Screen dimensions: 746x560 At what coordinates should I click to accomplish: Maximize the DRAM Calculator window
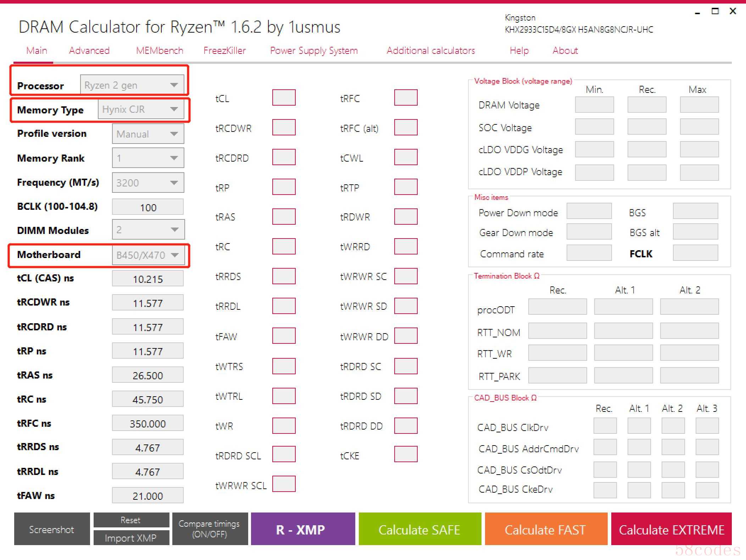tap(715, 11)
